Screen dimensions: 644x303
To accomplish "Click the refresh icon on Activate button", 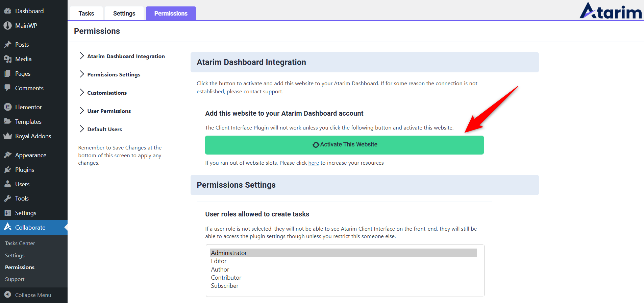I will click(x=316, y=145).
